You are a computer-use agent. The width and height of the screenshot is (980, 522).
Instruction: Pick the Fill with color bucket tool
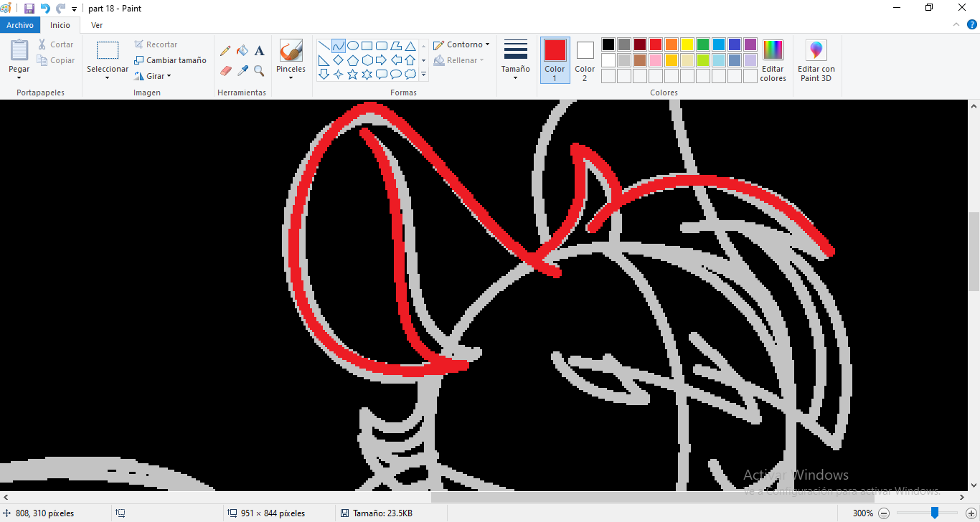[x=242, y=51]
